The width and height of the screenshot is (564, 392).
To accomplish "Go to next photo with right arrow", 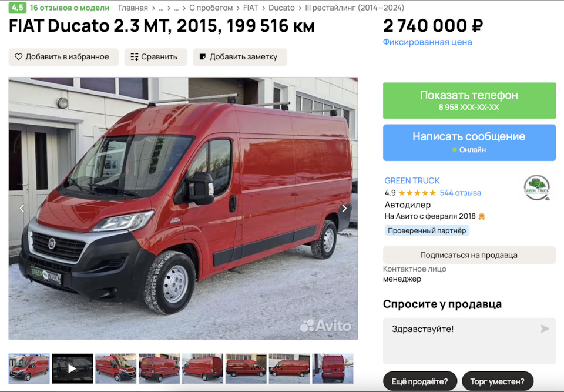I will coord(344,208).
